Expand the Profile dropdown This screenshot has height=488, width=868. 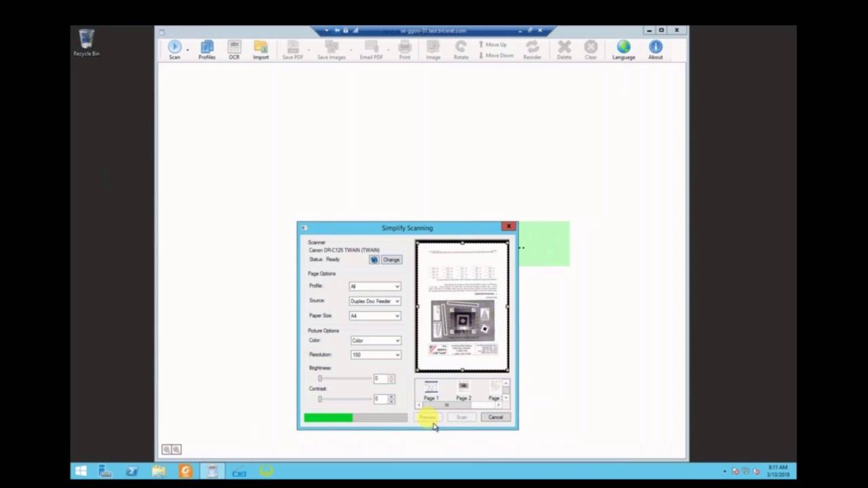tap(375, 286)
